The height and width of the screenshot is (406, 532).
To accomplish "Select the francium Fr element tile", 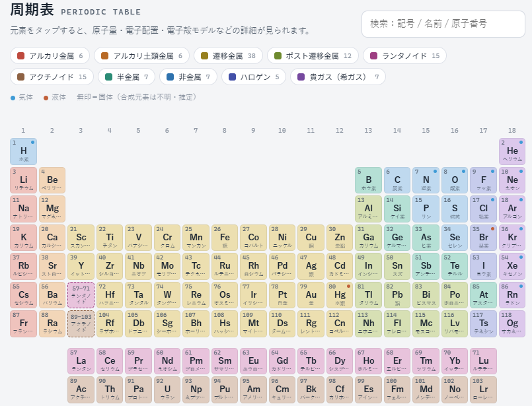I will tap(23, 323).
